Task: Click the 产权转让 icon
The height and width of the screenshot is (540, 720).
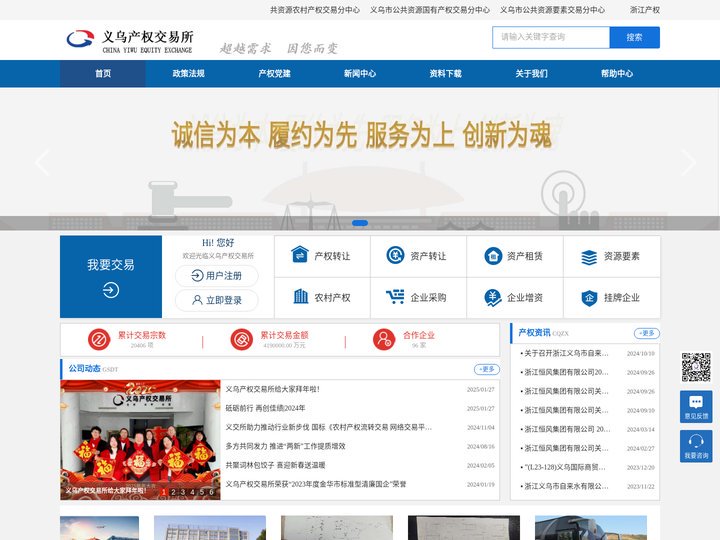Action: click(300, 255)
